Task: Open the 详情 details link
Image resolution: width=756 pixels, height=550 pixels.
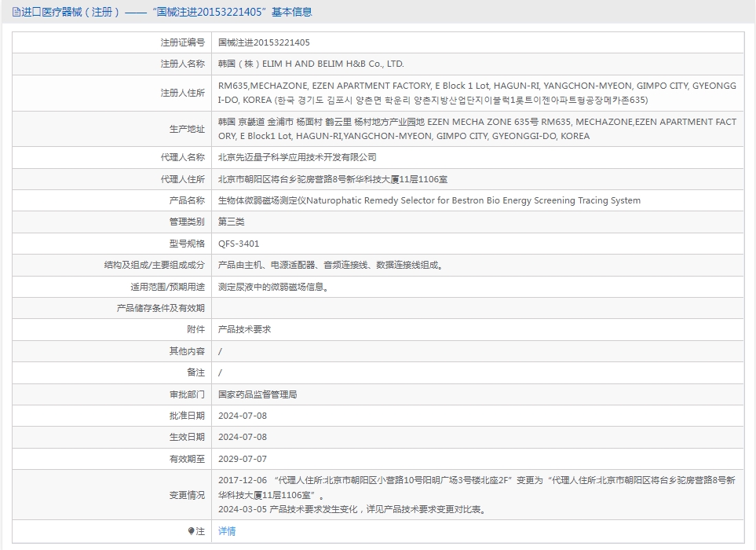Action: point(227,531)
